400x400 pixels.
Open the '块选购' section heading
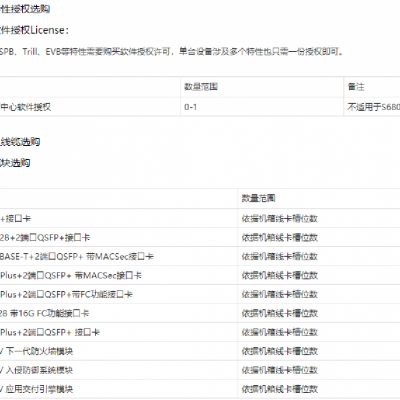[x=15, y=163]
